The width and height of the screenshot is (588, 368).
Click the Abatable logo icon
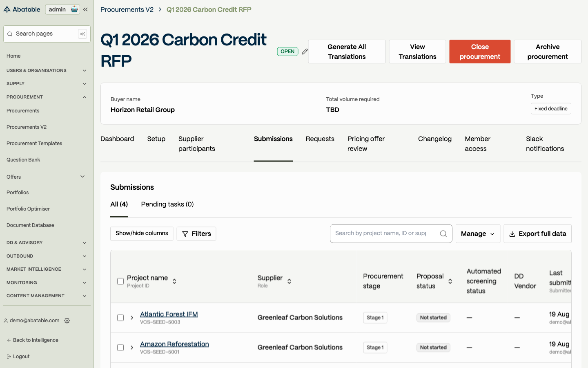[7, 9]
